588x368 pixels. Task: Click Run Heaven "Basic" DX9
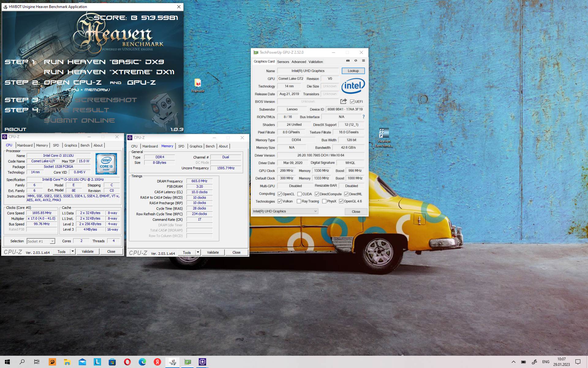click(x=104, y=62)
